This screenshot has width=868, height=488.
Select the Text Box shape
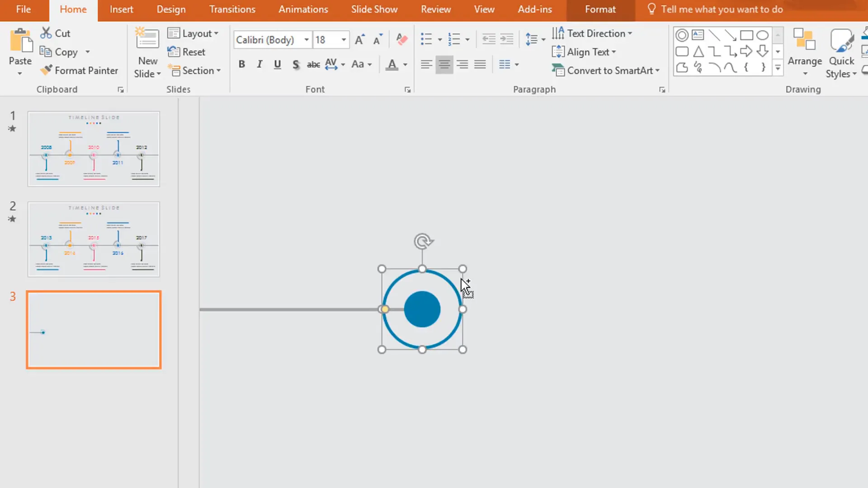coord(698,35)
